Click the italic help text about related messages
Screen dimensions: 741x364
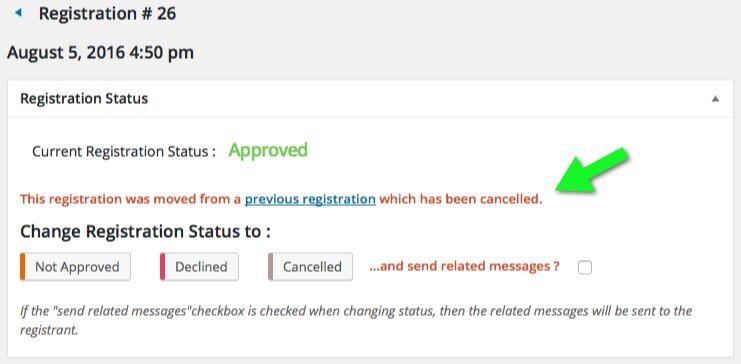click(x=356, y=320)
